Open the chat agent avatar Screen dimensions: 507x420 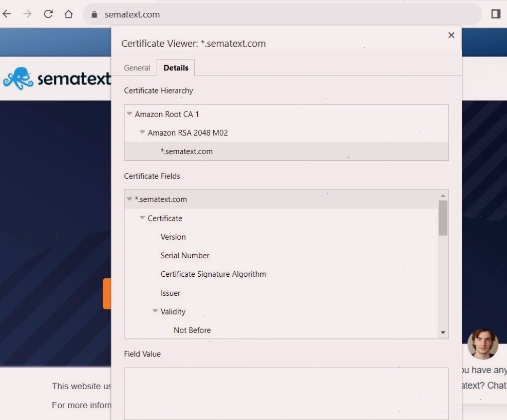[x=483, y=344]
